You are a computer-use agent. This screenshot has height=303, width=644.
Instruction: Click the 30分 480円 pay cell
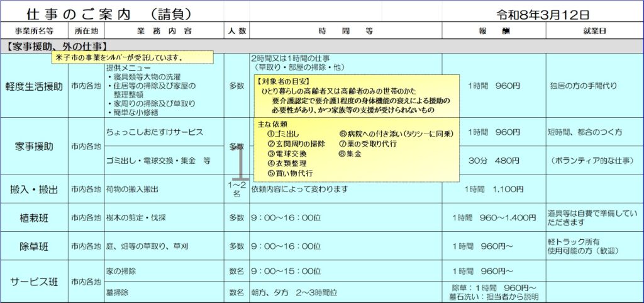coord(494,160)
